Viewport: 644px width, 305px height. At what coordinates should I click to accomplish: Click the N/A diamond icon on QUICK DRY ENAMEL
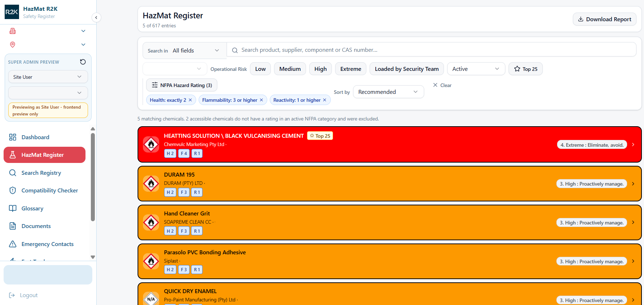[x=151, y=299]
